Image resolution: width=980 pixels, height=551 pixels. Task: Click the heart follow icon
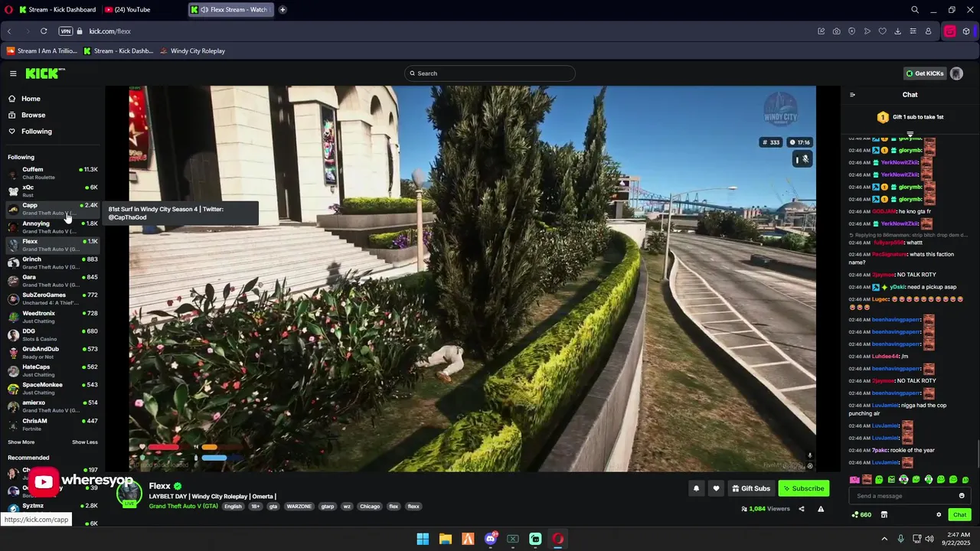(716, 488)
